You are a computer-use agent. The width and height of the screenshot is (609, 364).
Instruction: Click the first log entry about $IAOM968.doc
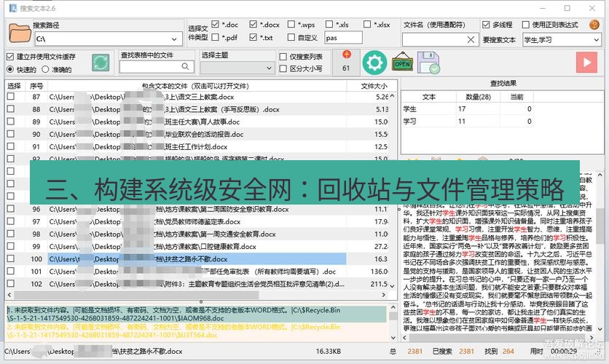(x=196, y=314)
